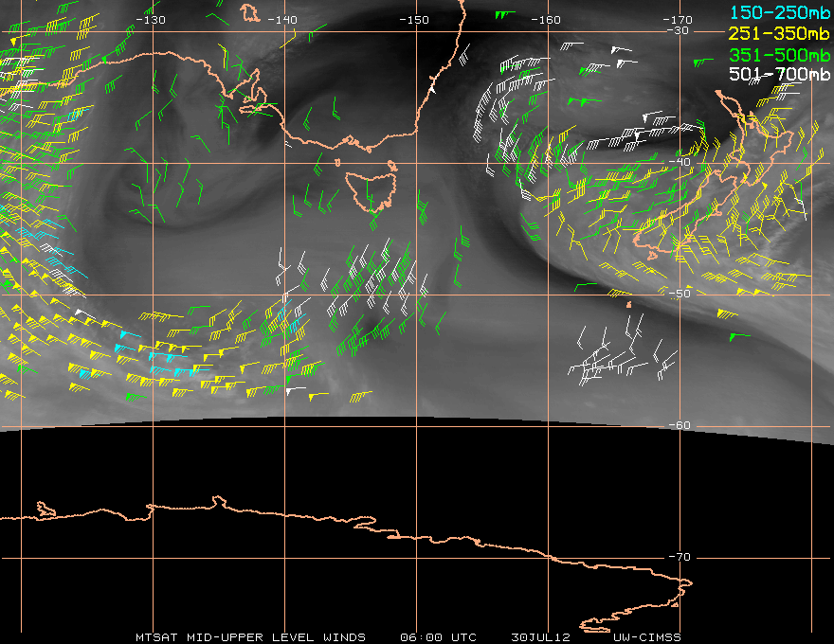834x644 pixels.
Task: Click the -30 latitude label
Action: pyautogui.click(x=679, y=30)
